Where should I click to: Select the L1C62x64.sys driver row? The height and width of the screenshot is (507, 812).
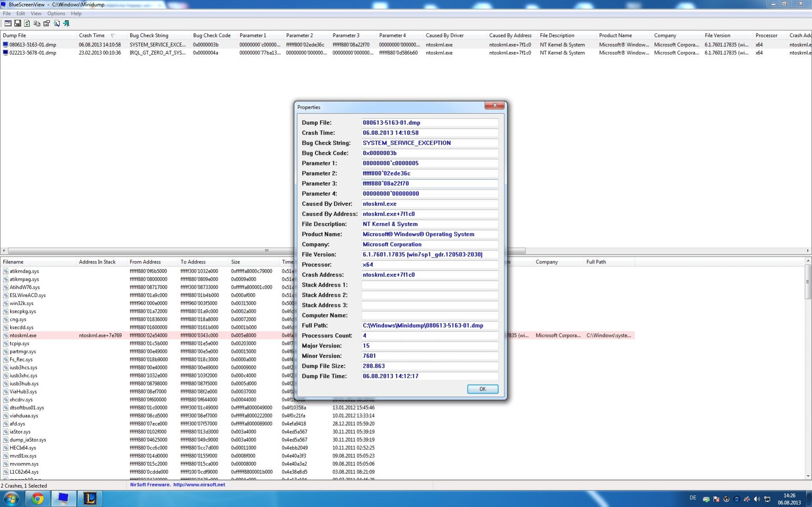click(x=317, y=472)
